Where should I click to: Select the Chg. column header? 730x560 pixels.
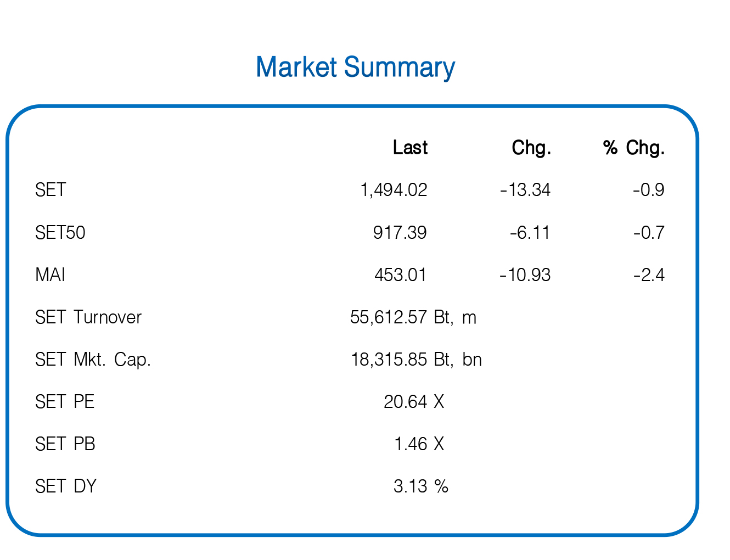pos(531,148)
